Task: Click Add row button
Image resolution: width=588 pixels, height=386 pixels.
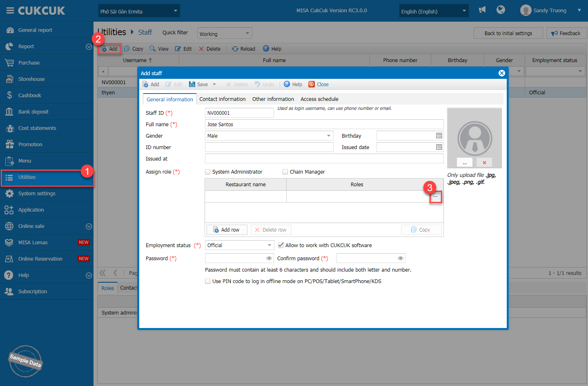Action: [227, 230]
